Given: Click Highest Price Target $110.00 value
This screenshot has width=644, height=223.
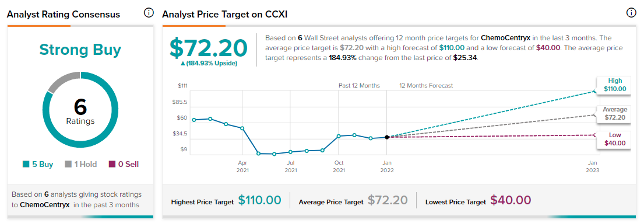Looking at the screenshot, I should point(259,201).
